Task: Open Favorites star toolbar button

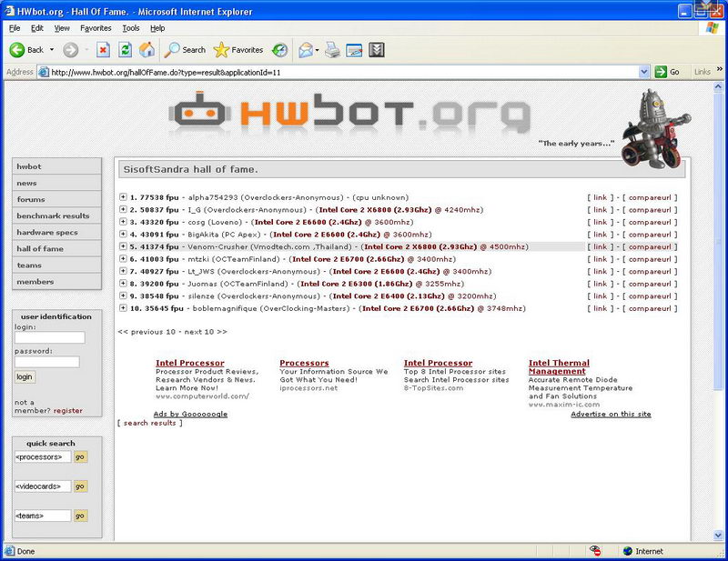Action: [238, 50]
